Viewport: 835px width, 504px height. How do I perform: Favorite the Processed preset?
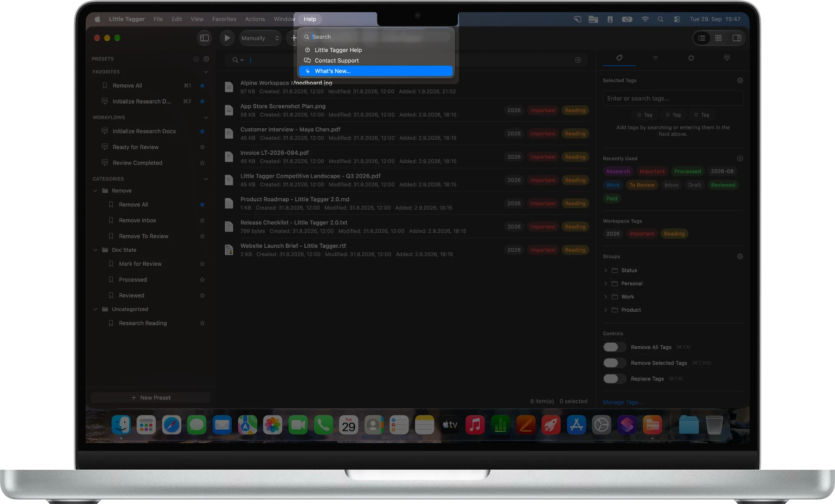point(202,280)
